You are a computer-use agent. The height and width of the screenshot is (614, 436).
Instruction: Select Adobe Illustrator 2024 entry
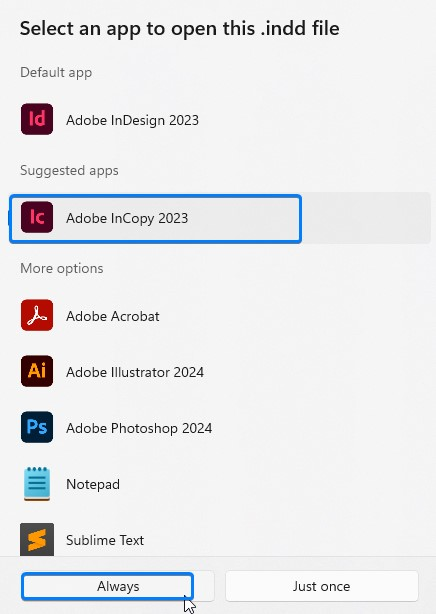coord(219,372)
